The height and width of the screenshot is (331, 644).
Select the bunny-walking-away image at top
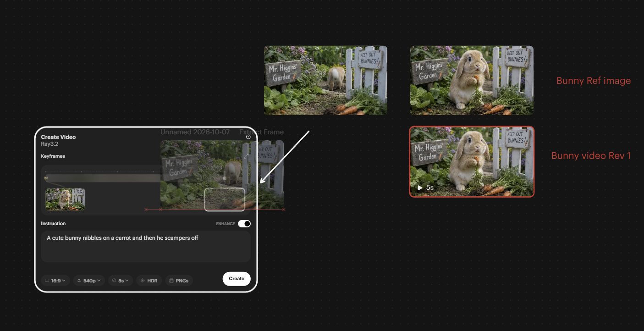tap(325, 80)
